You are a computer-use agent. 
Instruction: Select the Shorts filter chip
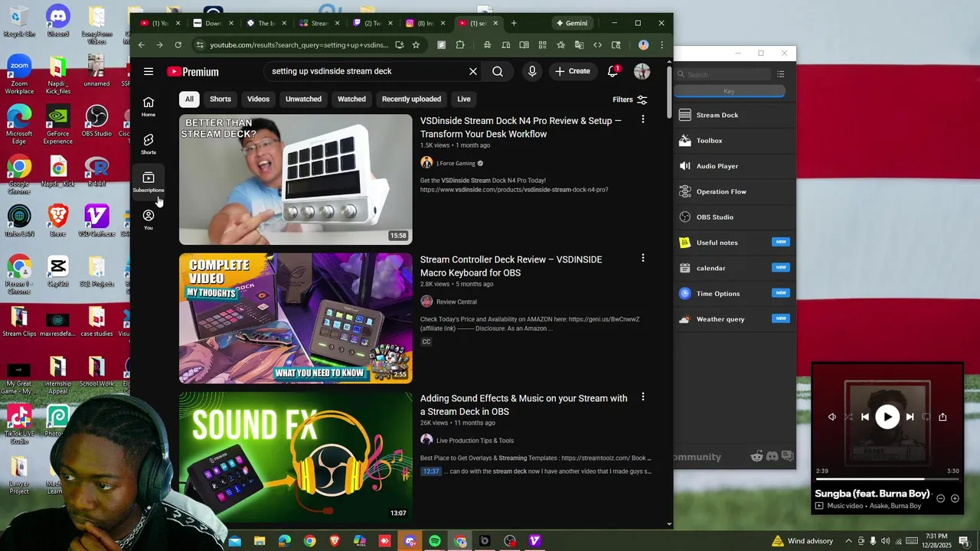[220, 99]
